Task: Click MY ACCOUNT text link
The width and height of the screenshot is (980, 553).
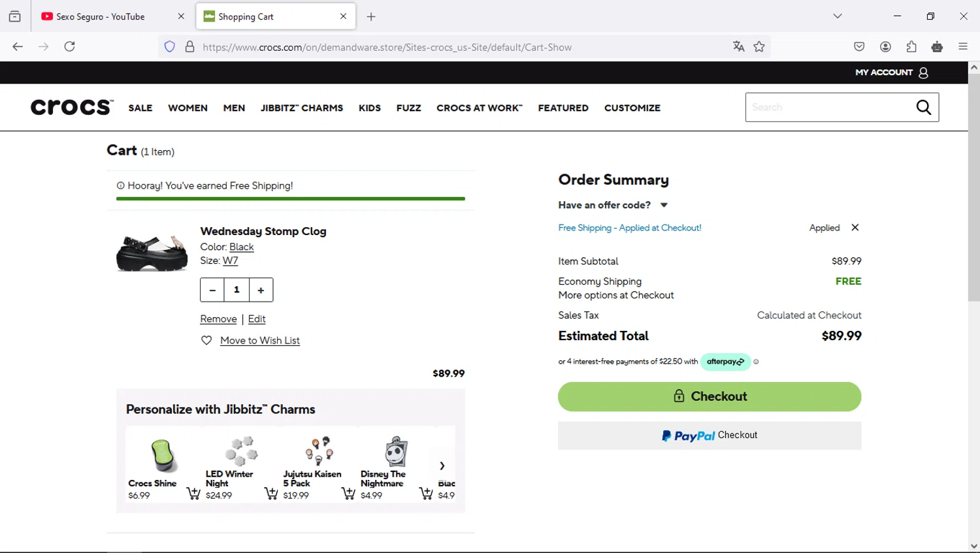Action: [884, 72]
